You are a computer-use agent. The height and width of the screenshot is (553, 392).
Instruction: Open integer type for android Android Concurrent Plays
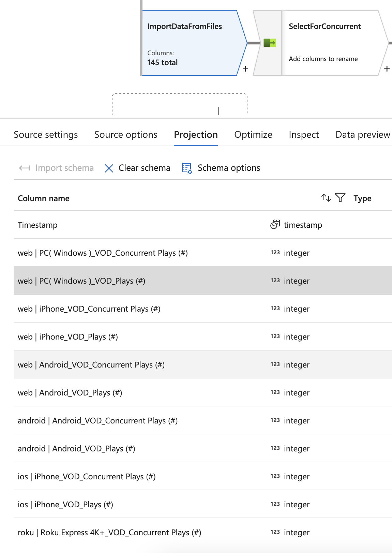click(x=297, y=421)
